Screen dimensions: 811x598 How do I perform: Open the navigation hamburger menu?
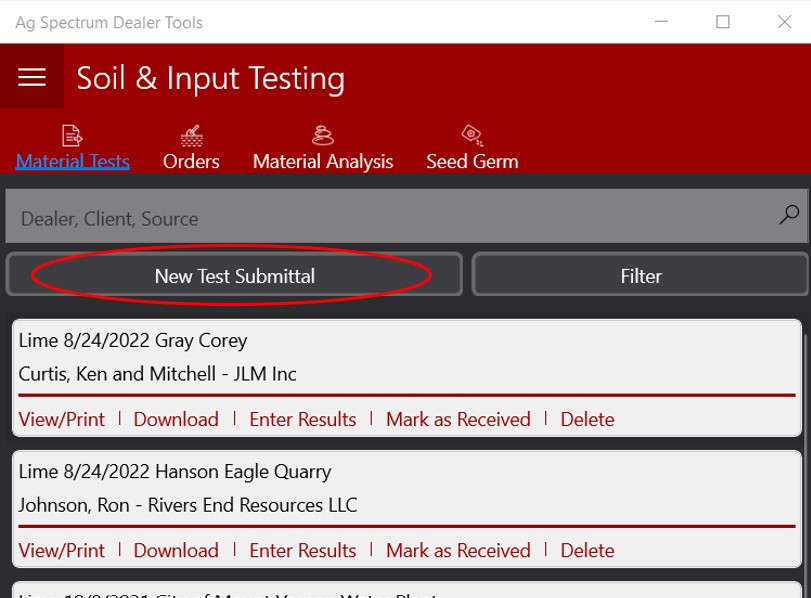coord(31,78)
